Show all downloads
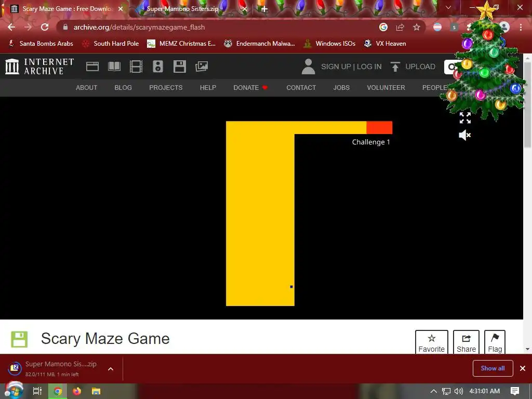Screen dimensions: 532x399 pos(493,368)
